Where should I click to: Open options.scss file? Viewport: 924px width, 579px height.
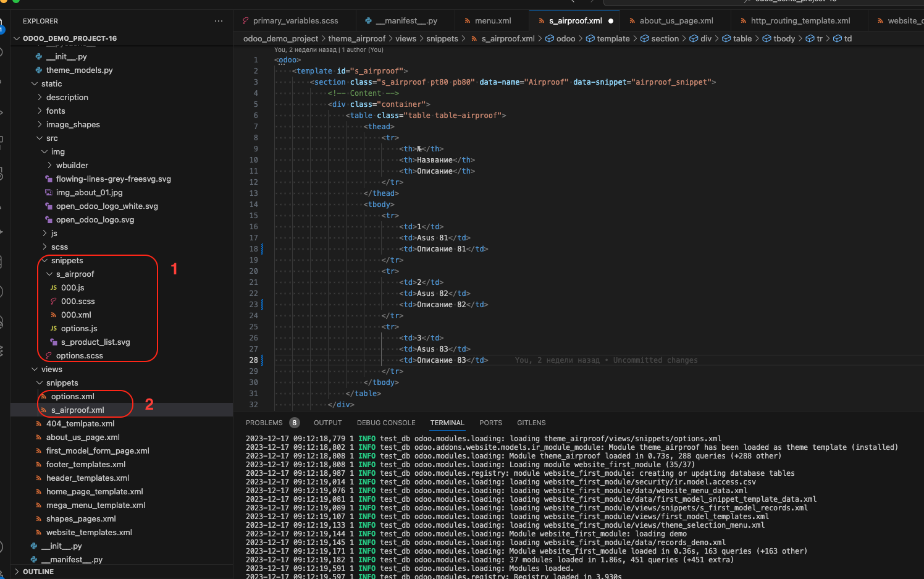point(79,356)
